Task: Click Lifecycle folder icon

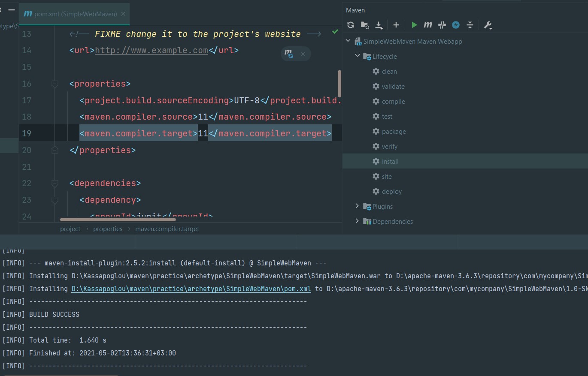Action: (x=367, y=57)
